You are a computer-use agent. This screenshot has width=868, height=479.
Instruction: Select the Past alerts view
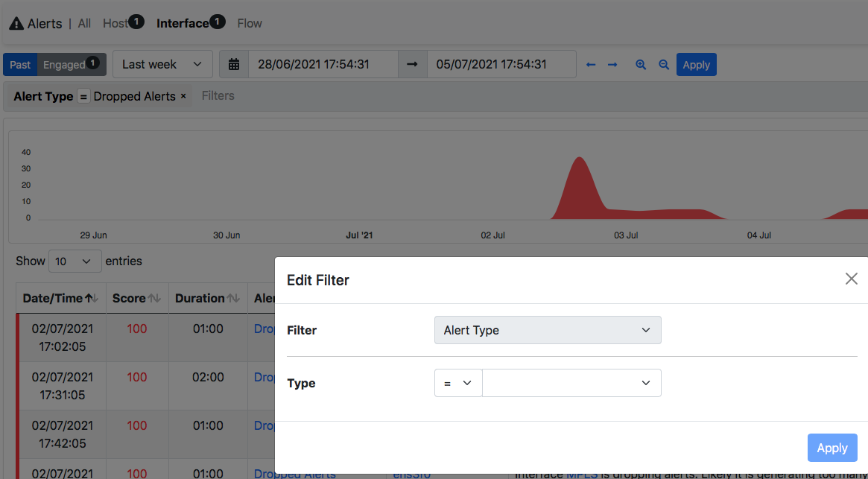pos(19,64)
